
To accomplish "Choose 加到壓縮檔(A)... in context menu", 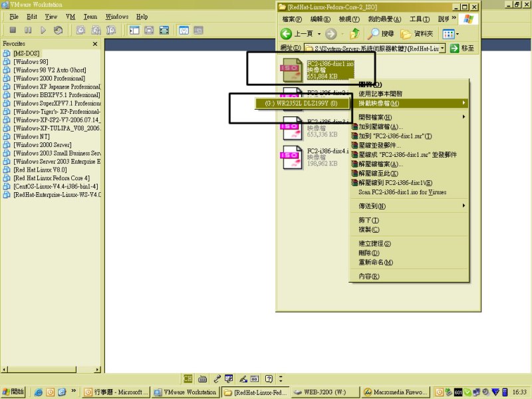I will pos(409,126).
